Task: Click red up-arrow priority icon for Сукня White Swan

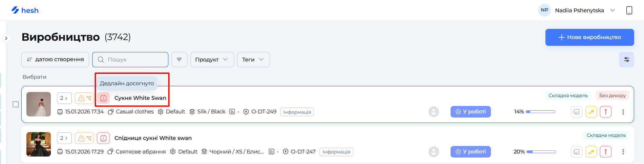Action: pos(605,112)
